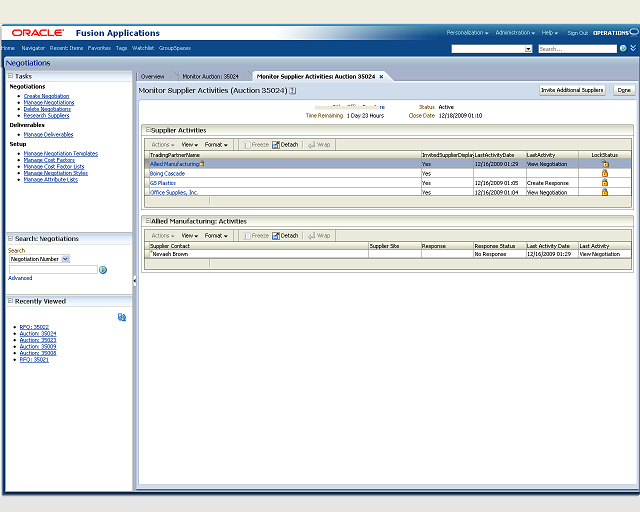
Task: Click Wrap in Supplier Activities toolbar
Action: 319,145
